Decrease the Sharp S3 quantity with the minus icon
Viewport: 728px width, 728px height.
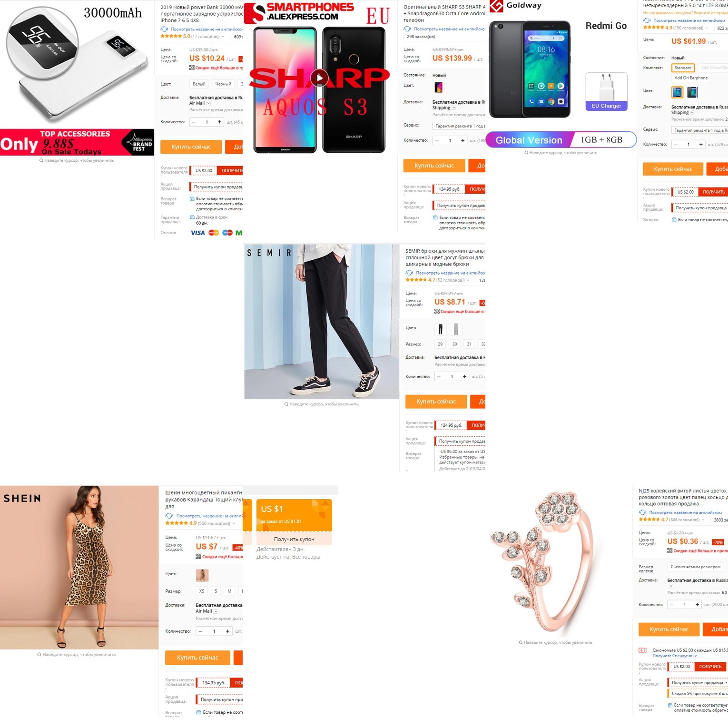[437, 140]
